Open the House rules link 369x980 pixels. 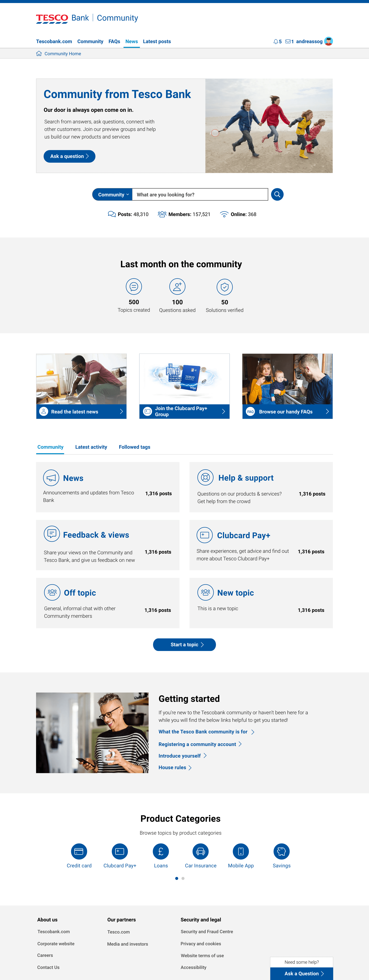pos(173,767)
